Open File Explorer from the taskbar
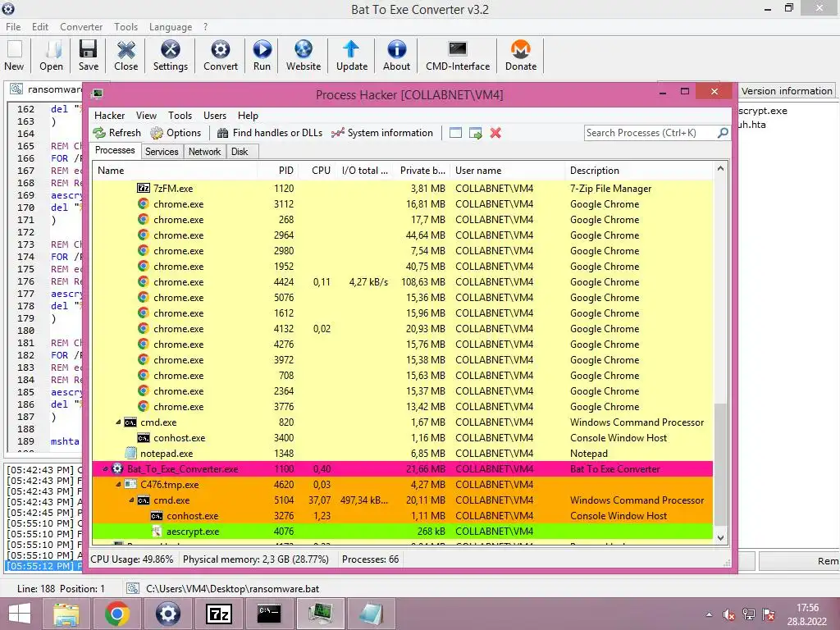Screen dimensions: 840x630 66,614
